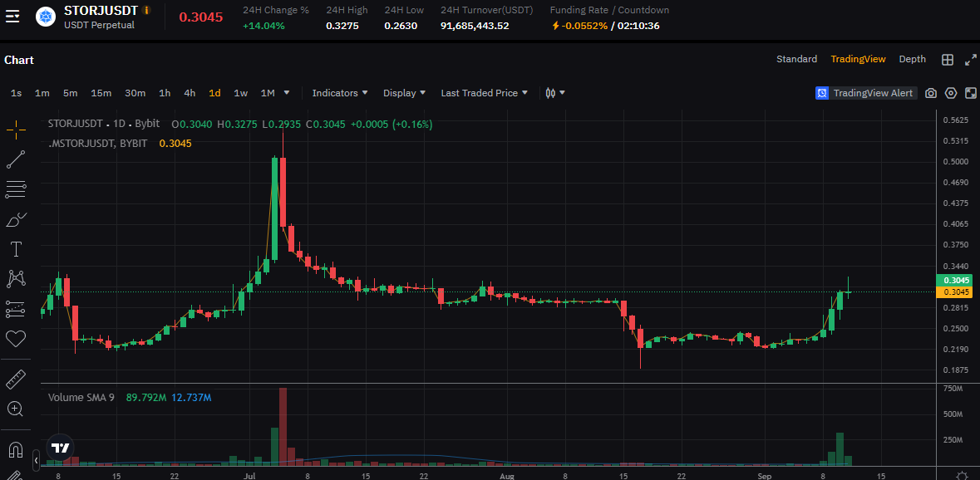Click the 12.737M SMA value
The height and width of the screenshot is (480, 980).
point(191,397)
